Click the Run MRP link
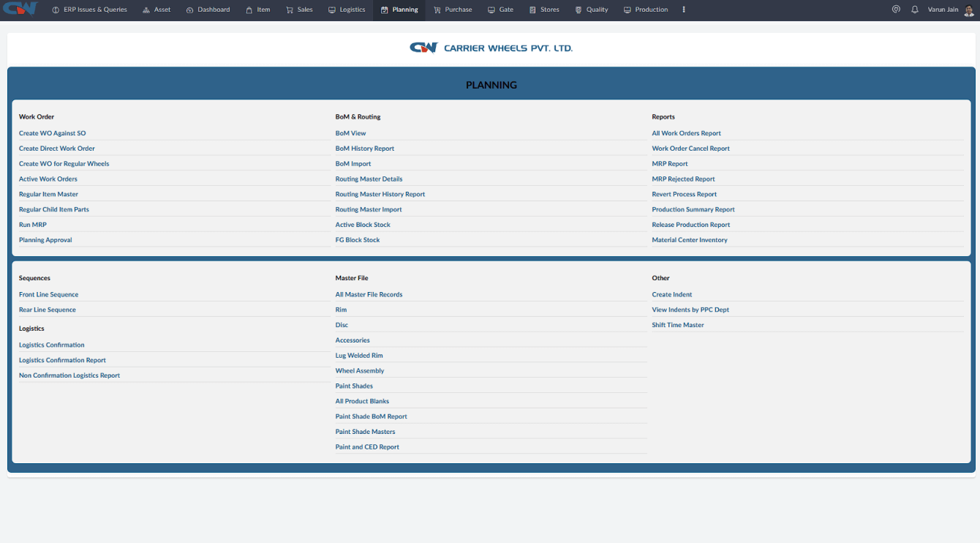This screenshot has width=980, height=543. tap(33, 225)
